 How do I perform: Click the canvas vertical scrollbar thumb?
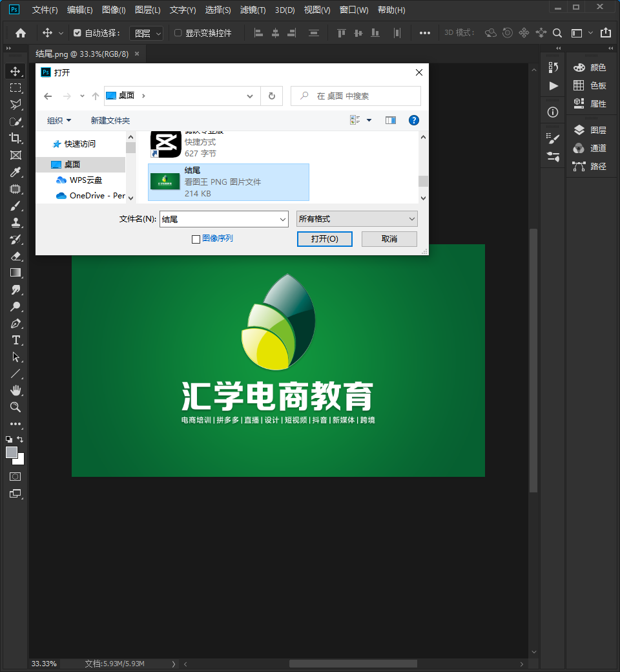tap(533, 361)
